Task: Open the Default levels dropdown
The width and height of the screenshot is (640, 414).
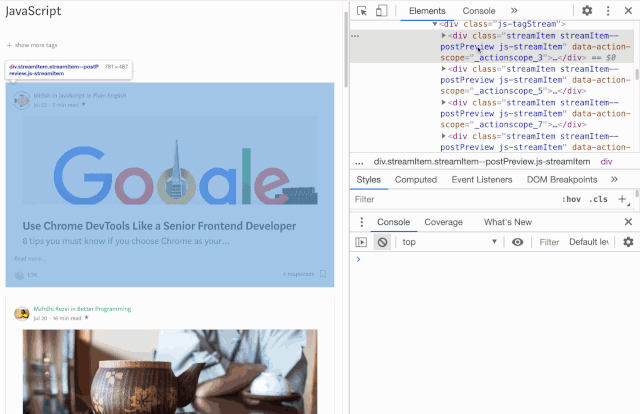Action: coord(589,242)
